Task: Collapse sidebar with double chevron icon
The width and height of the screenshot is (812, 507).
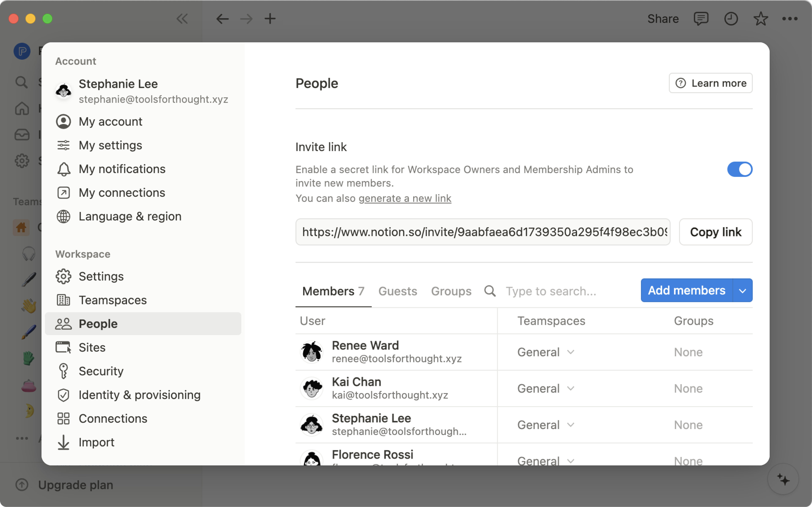Action: [182, 19]
